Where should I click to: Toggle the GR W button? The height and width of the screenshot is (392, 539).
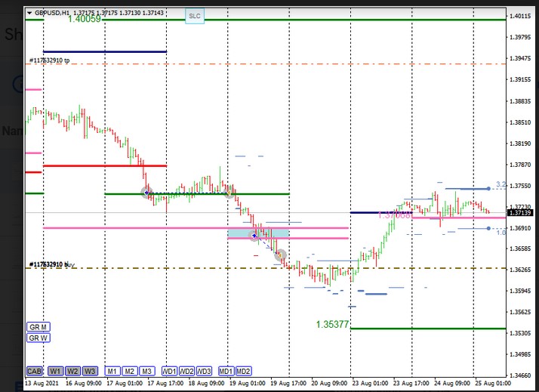click(38, 338)
